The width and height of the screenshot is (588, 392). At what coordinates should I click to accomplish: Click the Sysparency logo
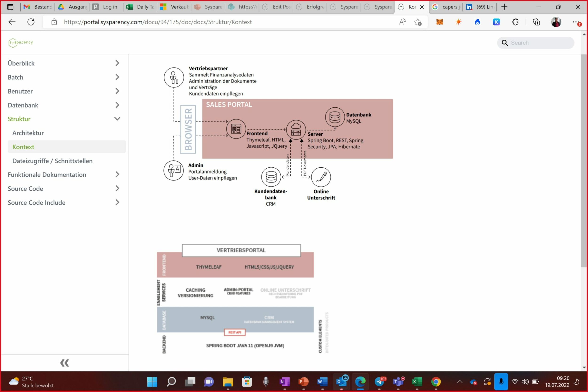pos(20,43)
